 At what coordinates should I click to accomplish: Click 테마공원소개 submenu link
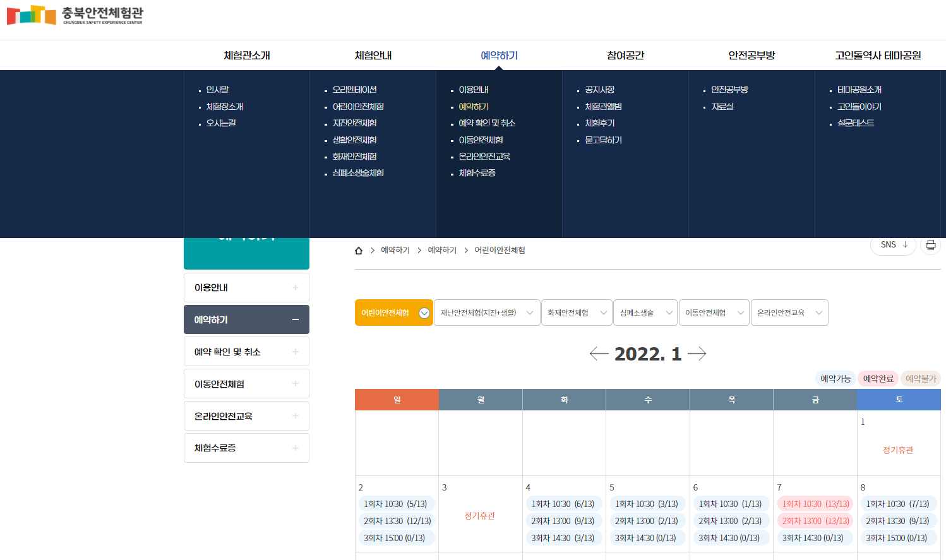[859, 90]
